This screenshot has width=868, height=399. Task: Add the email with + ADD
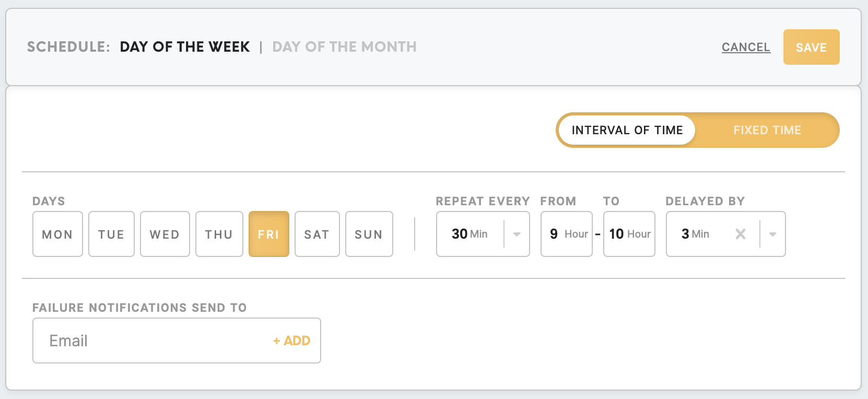(291, 341)
